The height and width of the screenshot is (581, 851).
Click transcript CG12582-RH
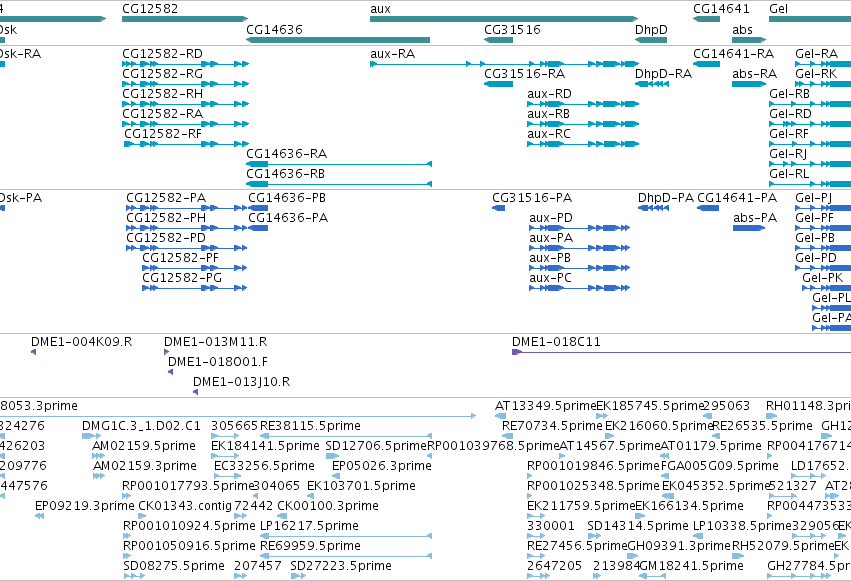pyautogui.click(x=185, y=104)
